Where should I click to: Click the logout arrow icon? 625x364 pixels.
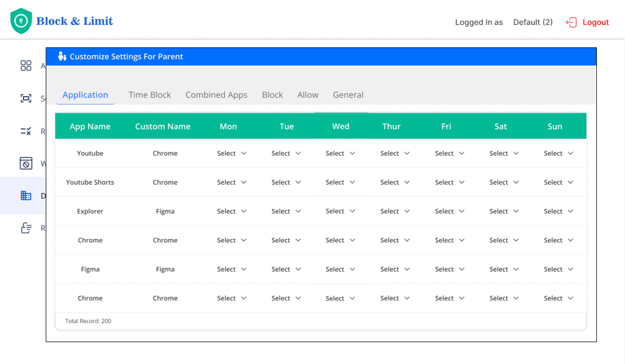[571, 22]
